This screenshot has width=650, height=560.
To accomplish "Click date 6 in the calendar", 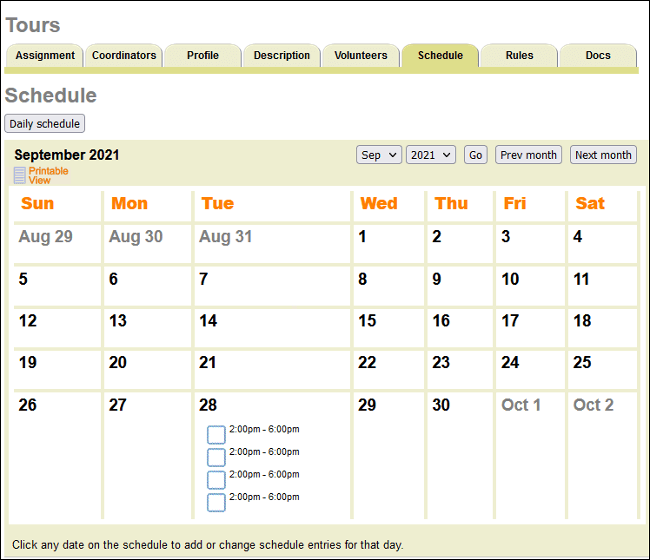I will click(113, 279).
